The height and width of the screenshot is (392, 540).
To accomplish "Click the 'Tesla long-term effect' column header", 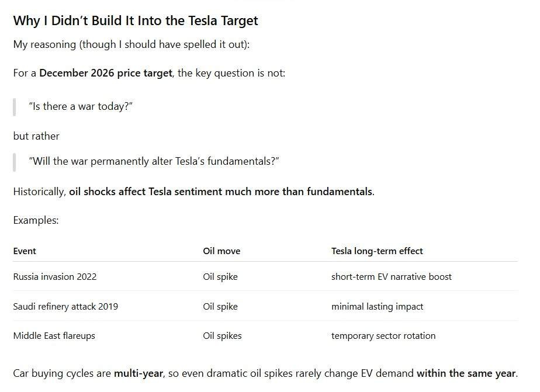I will pyautogui.click(x=377, y=251).
